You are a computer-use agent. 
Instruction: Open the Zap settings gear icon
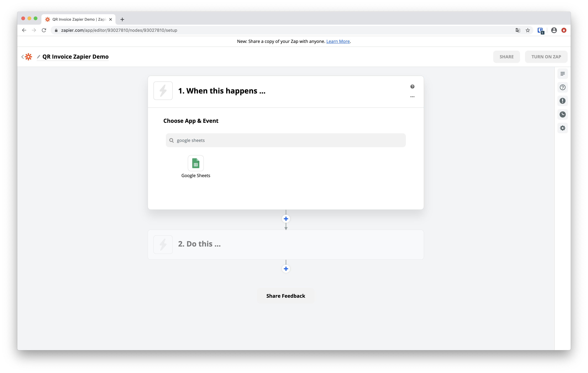tap(562, 128)
